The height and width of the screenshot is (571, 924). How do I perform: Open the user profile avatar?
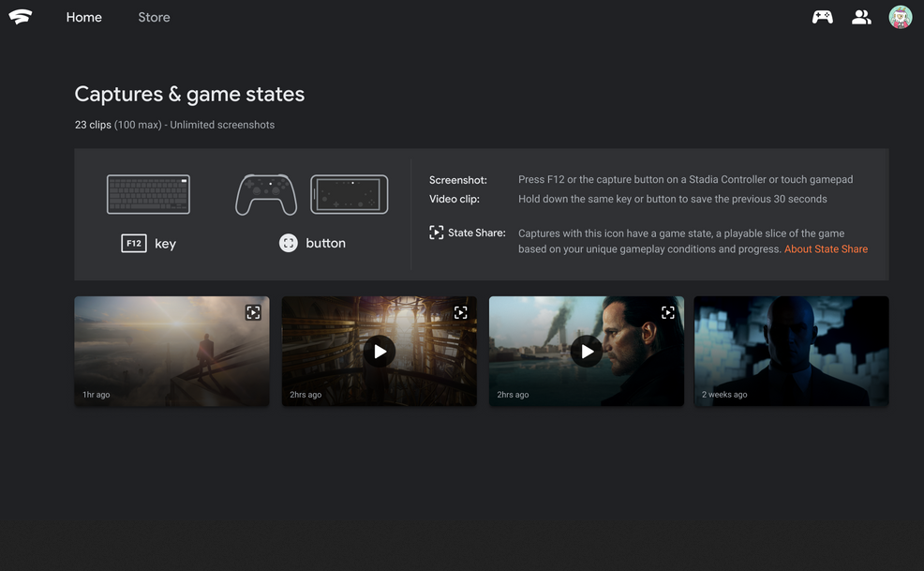900,17
